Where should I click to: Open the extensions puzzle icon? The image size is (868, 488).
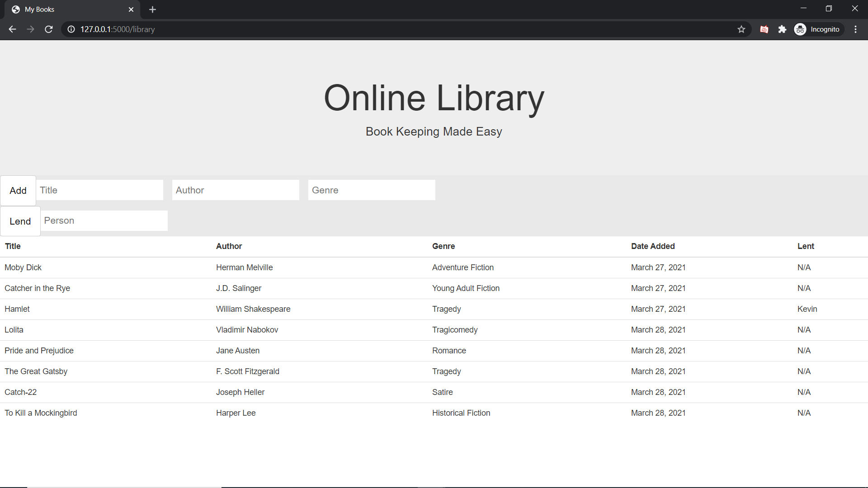(x=782, y=29)
